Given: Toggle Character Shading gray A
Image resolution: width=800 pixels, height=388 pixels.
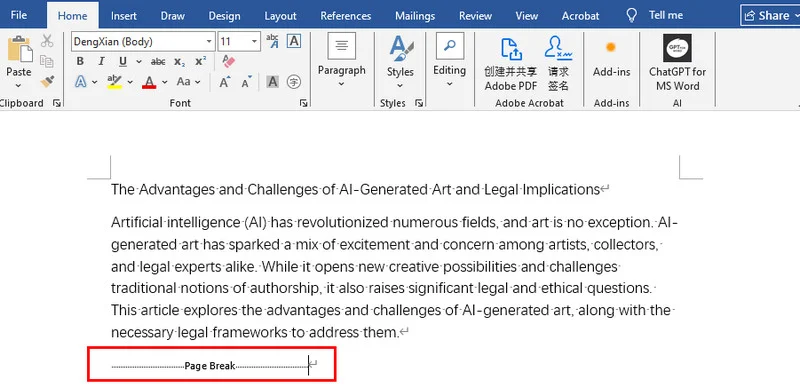Looking at the screenshot, I should click(272, 82).
